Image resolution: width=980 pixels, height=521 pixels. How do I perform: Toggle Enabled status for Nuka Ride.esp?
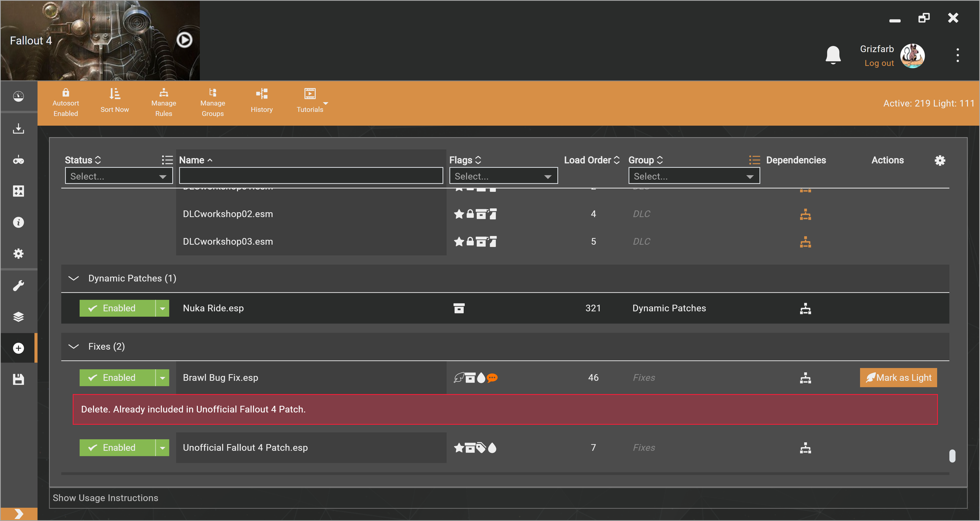pos(117,308)
